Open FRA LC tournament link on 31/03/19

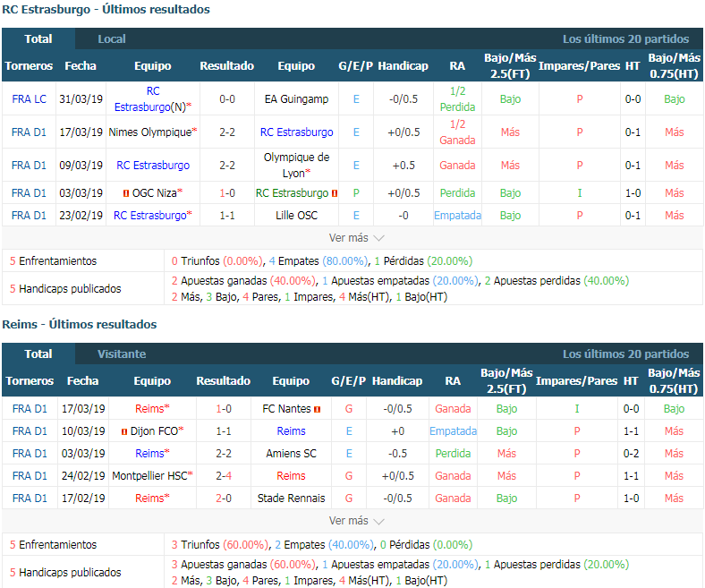pos(30,99)
